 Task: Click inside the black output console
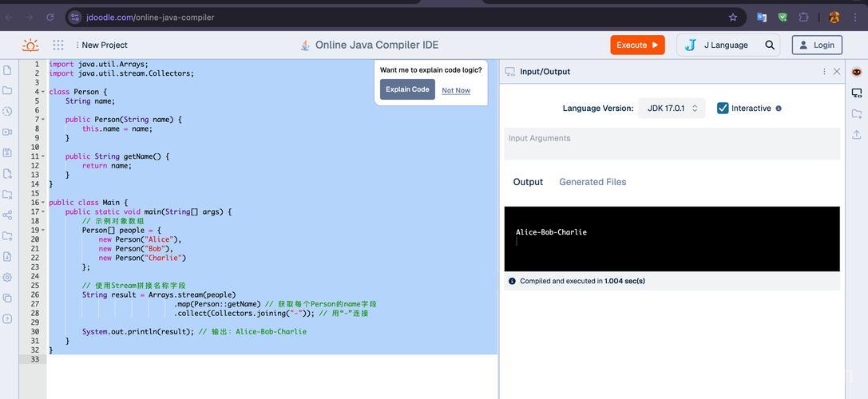pos(672,239)
